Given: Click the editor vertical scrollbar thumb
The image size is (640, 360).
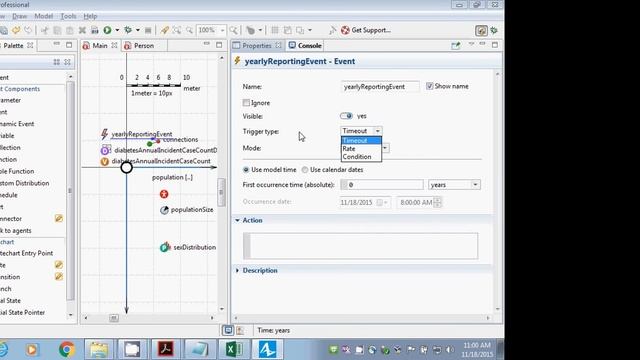Looking at the screenshot, I should (x=222, y=192).
